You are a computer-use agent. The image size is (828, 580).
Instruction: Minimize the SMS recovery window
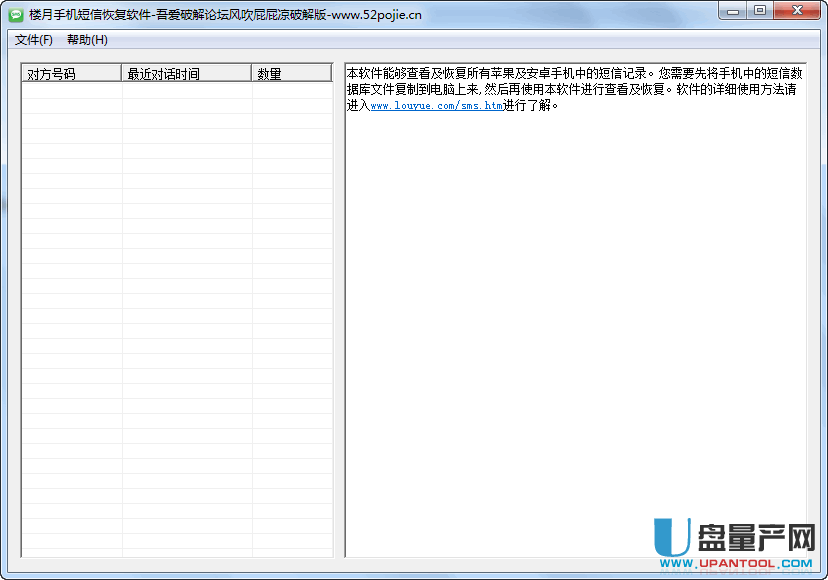735,11
